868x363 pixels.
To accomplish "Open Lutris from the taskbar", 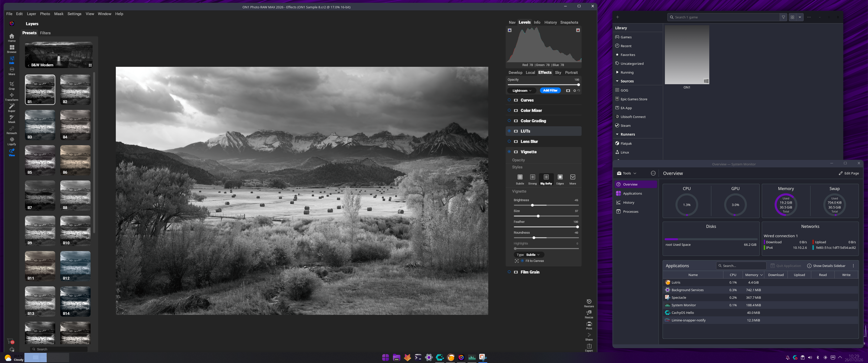I will click(x=450, y=357).
